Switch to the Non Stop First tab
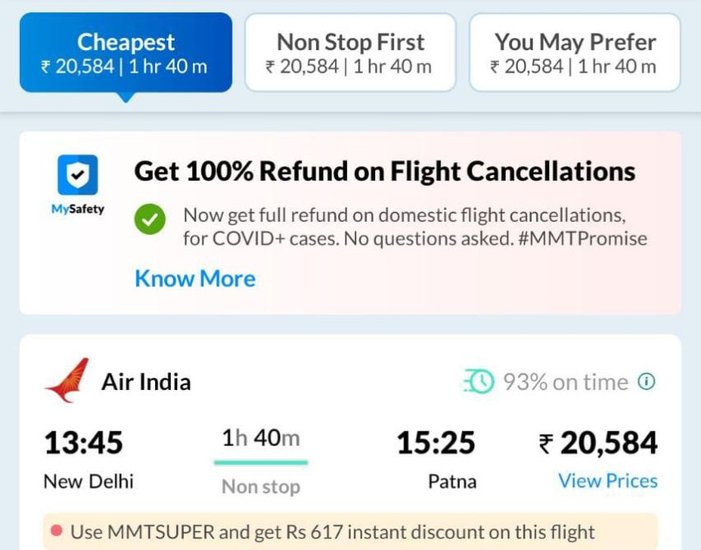Screen dimensions: 701x550 (350, 53)
